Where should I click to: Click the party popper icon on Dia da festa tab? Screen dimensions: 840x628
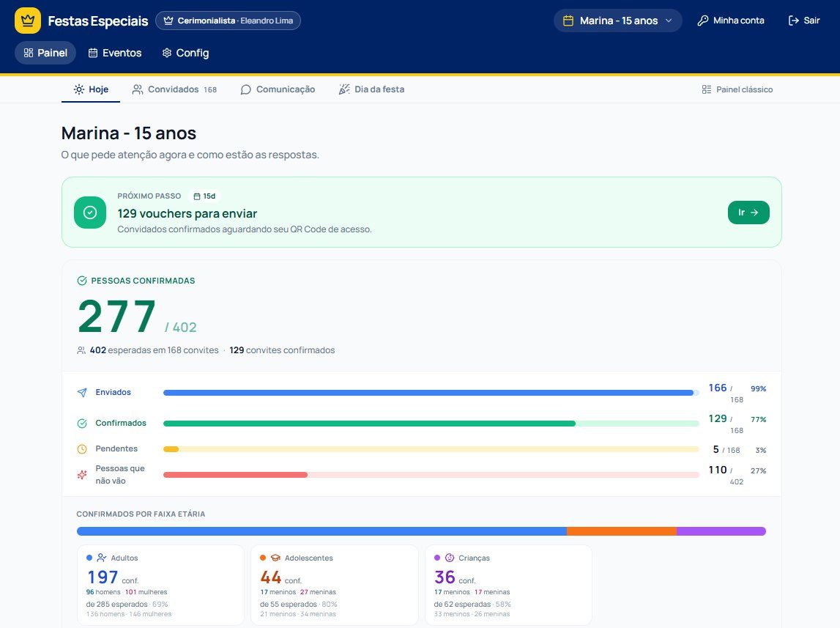click(344, 89)
